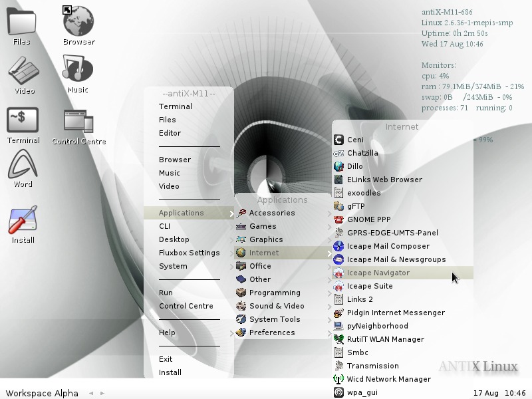
Task: Select Control Centre in the root menu
Action: 189,306
